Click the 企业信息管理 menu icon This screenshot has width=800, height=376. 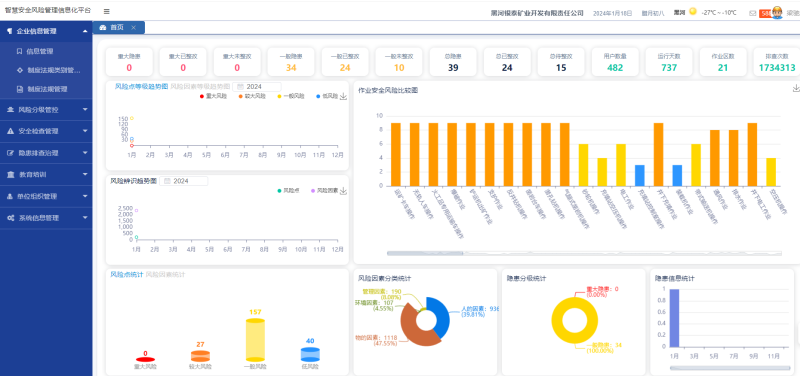click(9, 31)
